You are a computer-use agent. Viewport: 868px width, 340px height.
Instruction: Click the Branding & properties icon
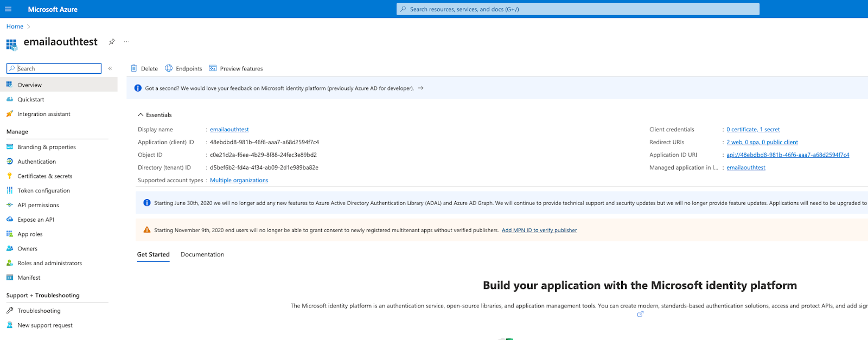tap(9, 147)
